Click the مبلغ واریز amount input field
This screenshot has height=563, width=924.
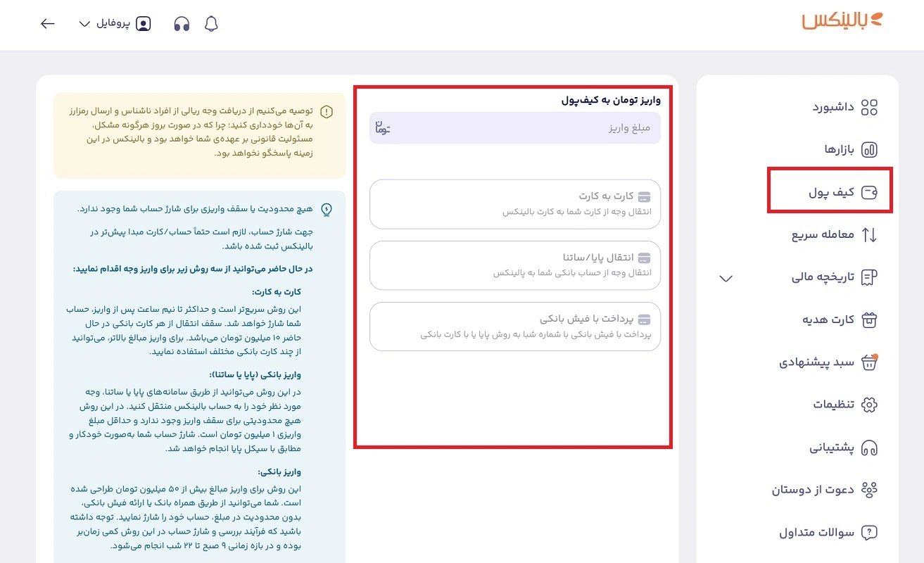click(515, 128)
